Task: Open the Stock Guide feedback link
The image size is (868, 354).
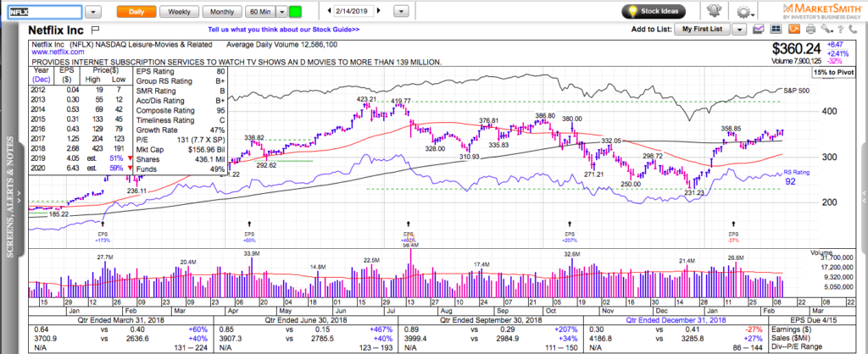Action: point(284,30)
